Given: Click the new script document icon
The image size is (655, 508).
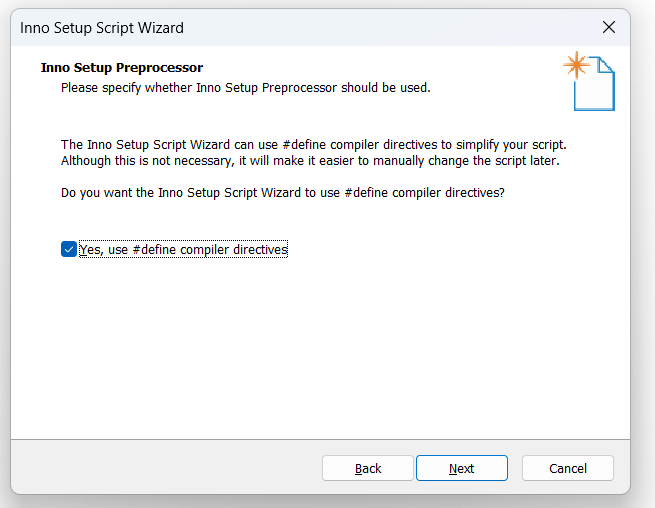Looking at the screenshot, I should click(589, 81).
